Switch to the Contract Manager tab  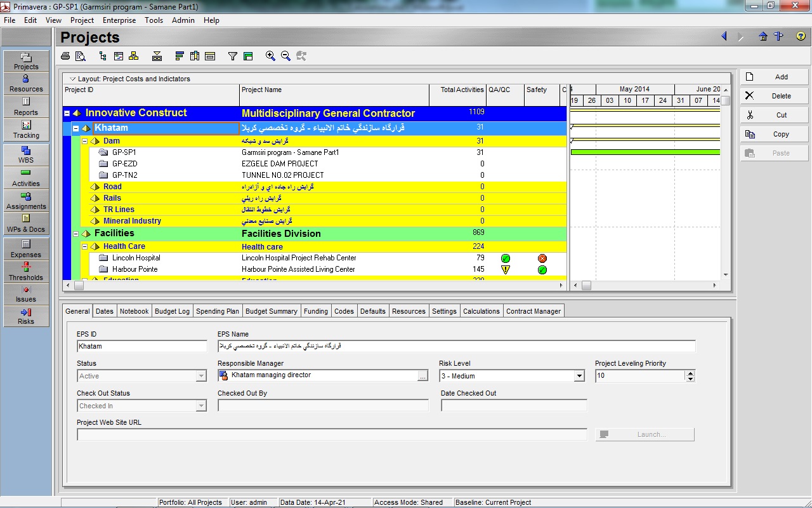tap(534, 311)
